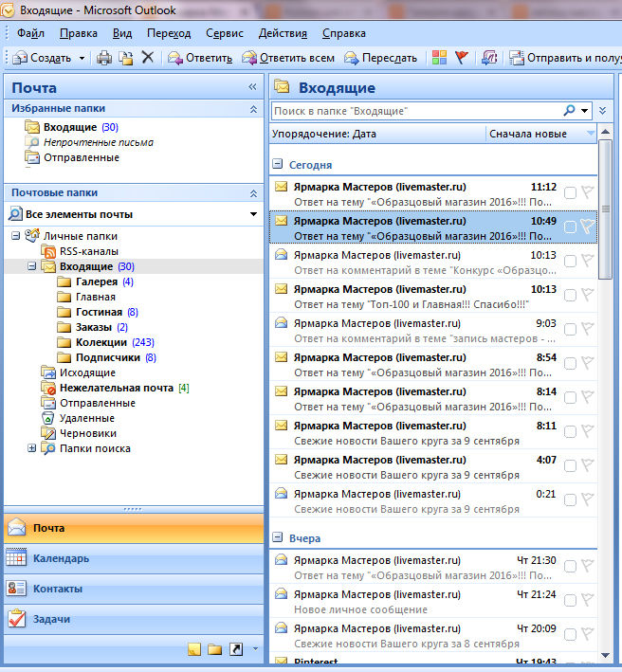Screen dimensions: 622x672
Task: Delete the selected message with the X icon
Action: click(148, 57)
